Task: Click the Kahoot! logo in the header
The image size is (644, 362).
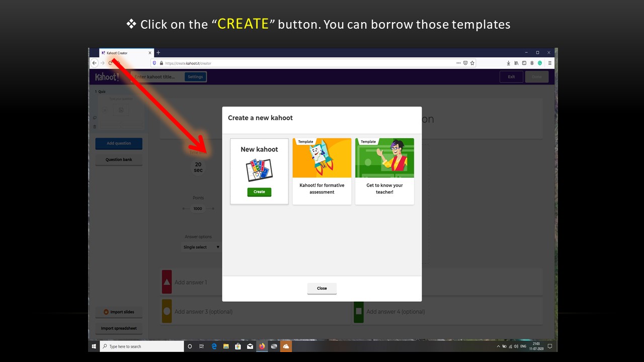Action: point(107,77)
